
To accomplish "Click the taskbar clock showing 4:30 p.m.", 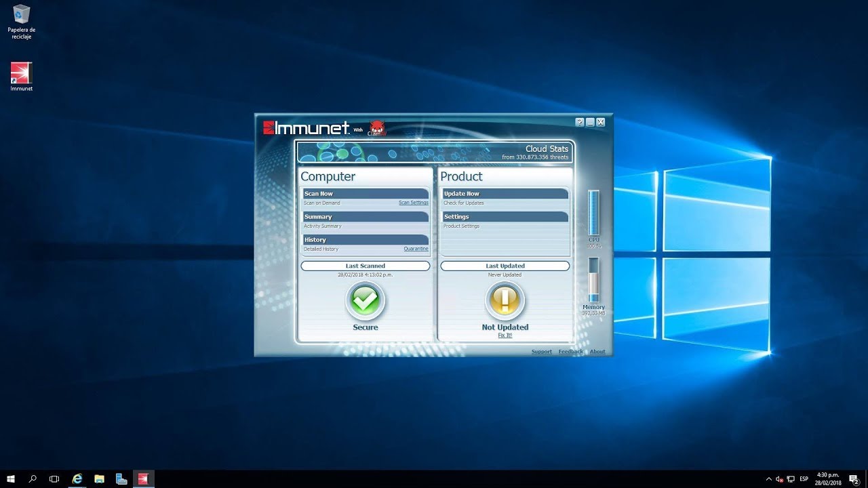I will point(828,479).
